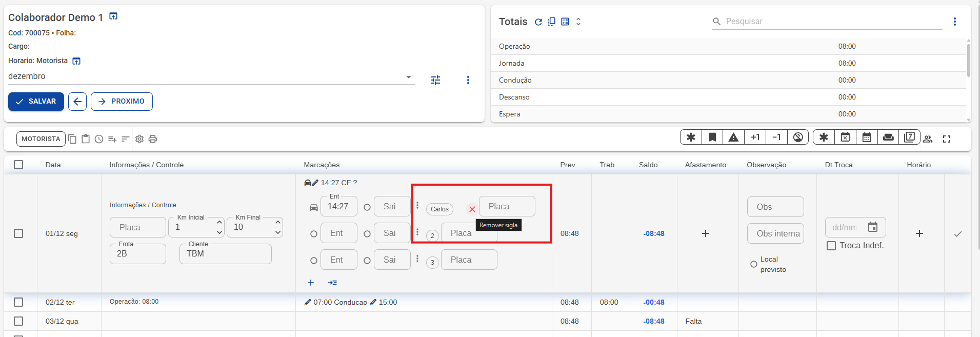Screen dimensions: 980x337
Task: Select radio before third row Sai field
Action: (367, 261)
